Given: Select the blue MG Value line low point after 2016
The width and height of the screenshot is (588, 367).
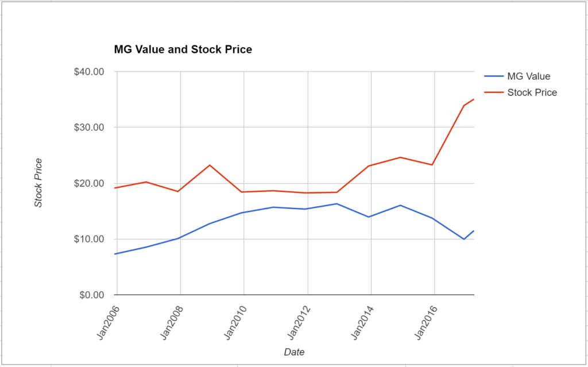Looking at the screenshot, I should coord(464,239).
